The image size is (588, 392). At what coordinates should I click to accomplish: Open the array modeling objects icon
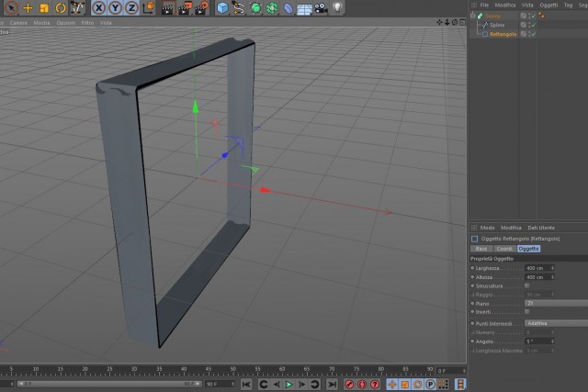point(272,8)
